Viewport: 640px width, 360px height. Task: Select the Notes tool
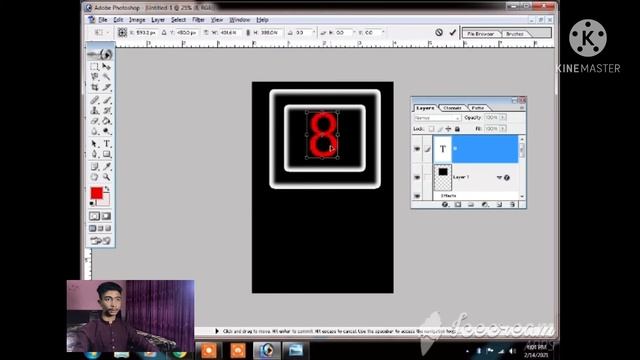point(94,167)
